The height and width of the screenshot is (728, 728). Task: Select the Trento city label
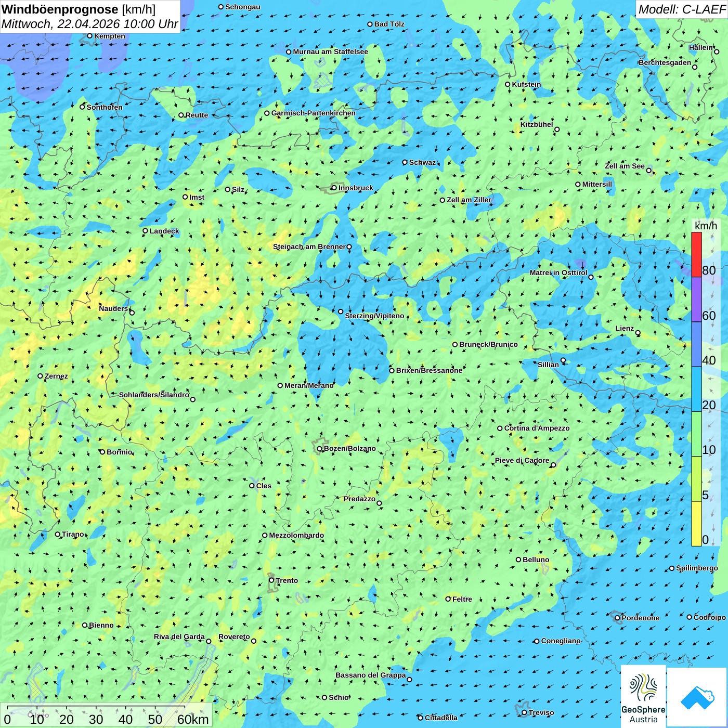[x=287, y=580]
